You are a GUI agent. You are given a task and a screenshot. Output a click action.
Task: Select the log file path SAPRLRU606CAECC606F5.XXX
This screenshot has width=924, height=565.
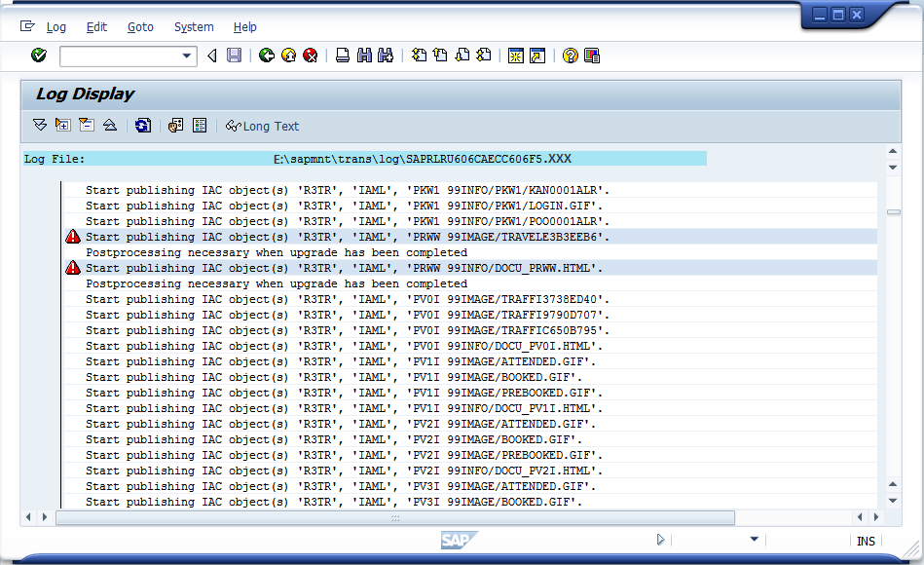422,159
